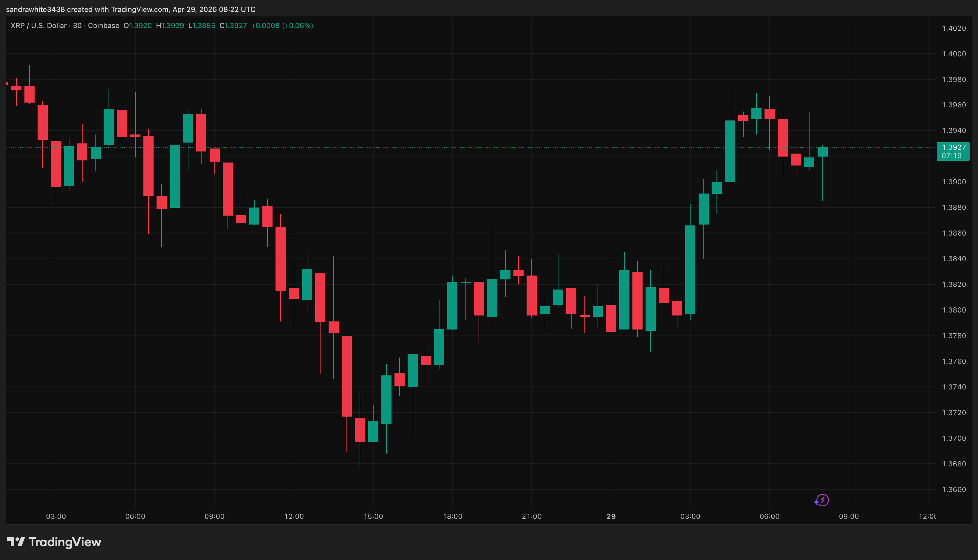The height and width of the screenshot is (560, 978).
Task: Click the 29 date label on time axis
Action: click(x=612, y=516)
